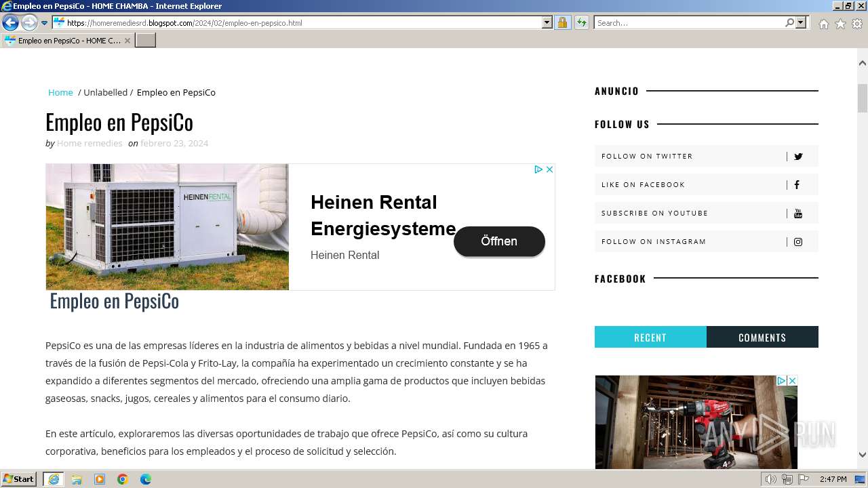
Task: Open the browser Home icon
Action: pos(823,24)
